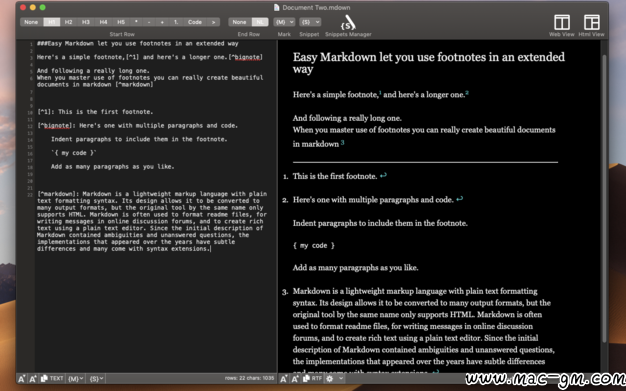Click footnote 3 superscript link in preview
The height and width of the screenshot is (391, 626).
click(x=343, y=142)
